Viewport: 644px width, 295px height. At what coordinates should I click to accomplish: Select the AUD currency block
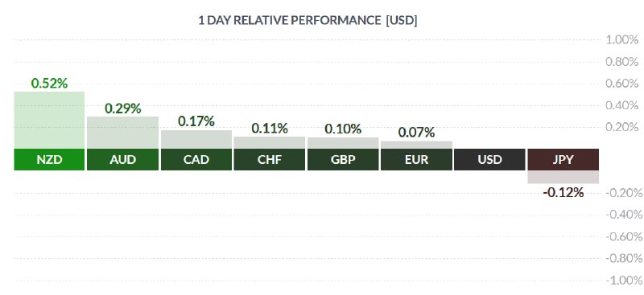pyautogui.click(x=123, y=160)
